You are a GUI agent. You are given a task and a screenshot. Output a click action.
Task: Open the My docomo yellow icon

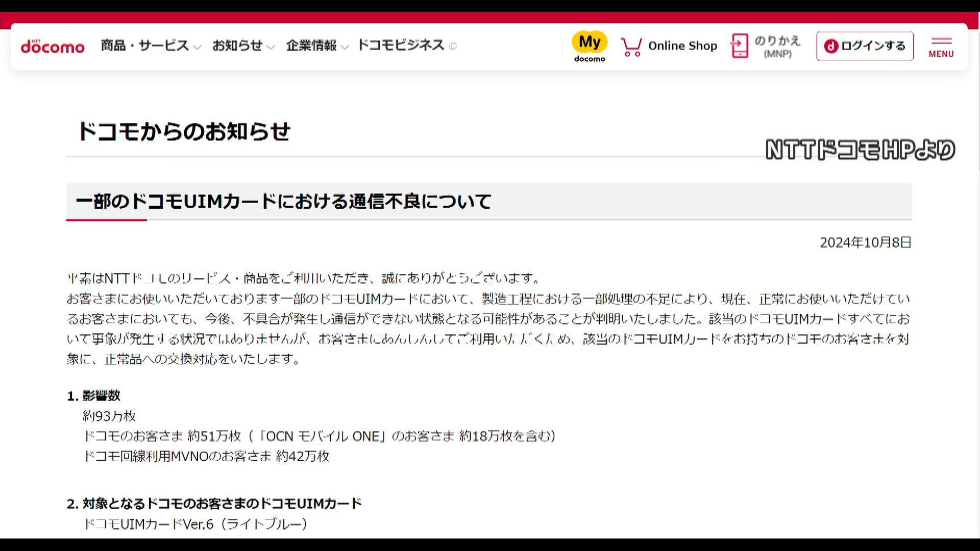(x=590, y=46)
